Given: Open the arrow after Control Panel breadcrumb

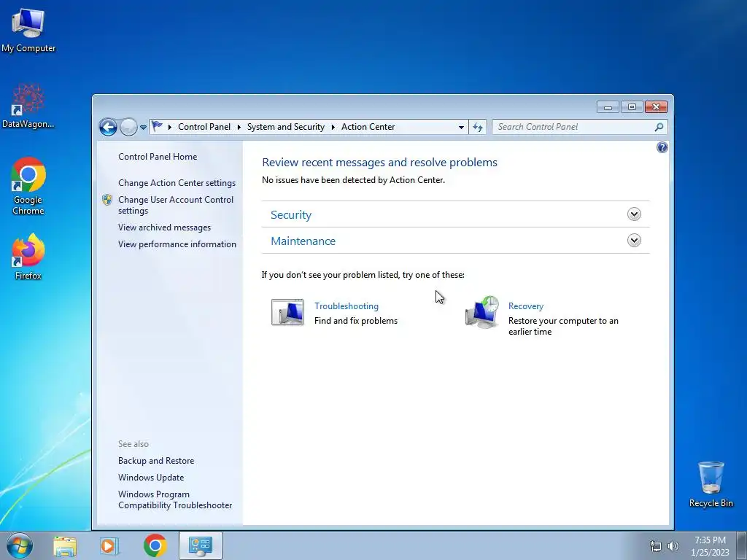Looking at the screenshot, I should pyautogui.click(x=239, y=127).
